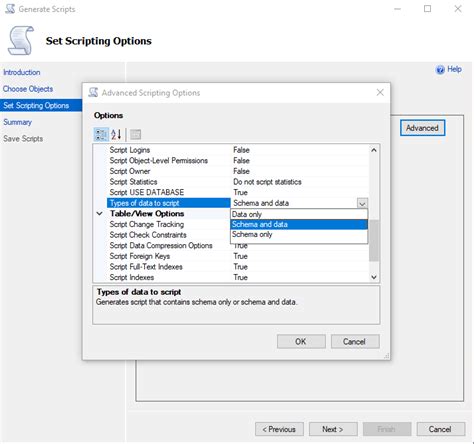The height and width of the screenshot is (444, 474).
Task: Click the resize grip of the Advanced dialog
Action: (387, 356)
